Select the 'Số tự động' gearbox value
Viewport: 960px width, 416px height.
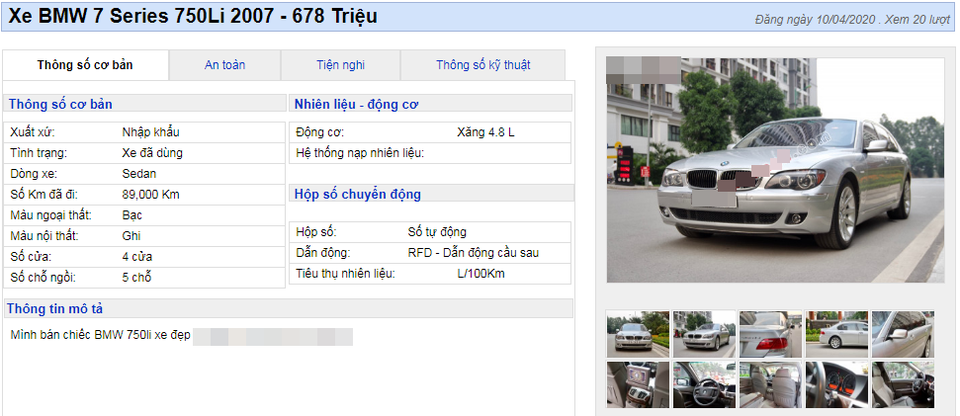coord(437,232)
